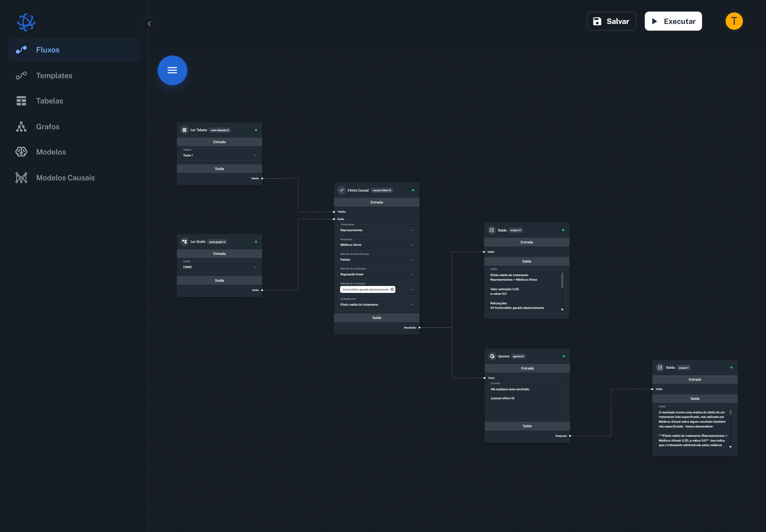Click the read-graph-0 tag

tap(217, 242)
